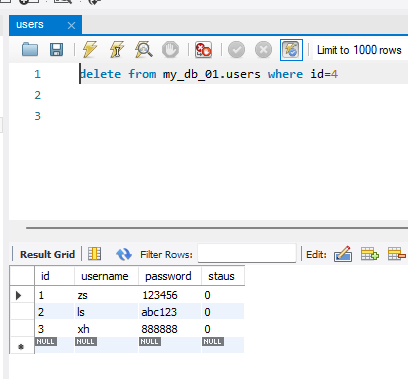This screenshot has width=408, height=379.
Task: Select the new-row asterisk marker
Action: [x=21, y=347]
